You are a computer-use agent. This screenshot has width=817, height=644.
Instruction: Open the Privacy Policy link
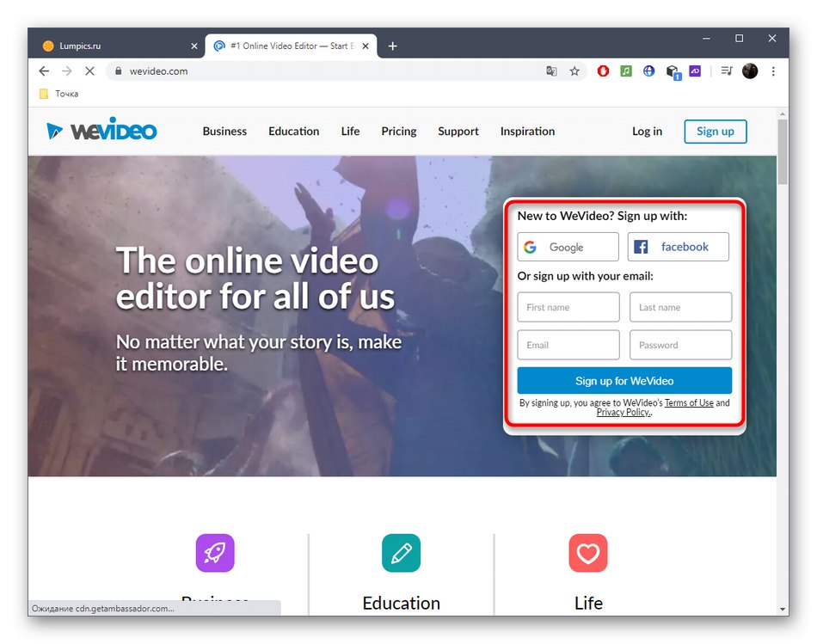point(624,412)
